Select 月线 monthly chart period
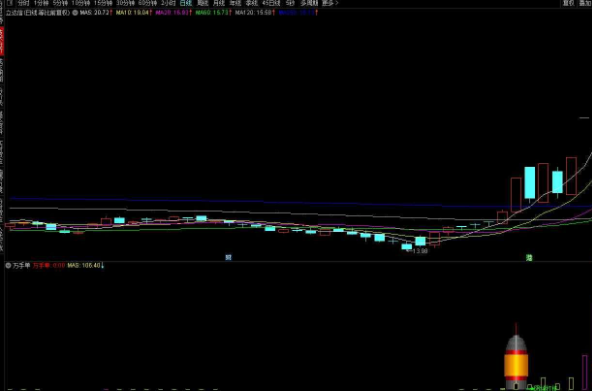Image resolution: width=592 pixels, height=392 pixels. (219, 3)
